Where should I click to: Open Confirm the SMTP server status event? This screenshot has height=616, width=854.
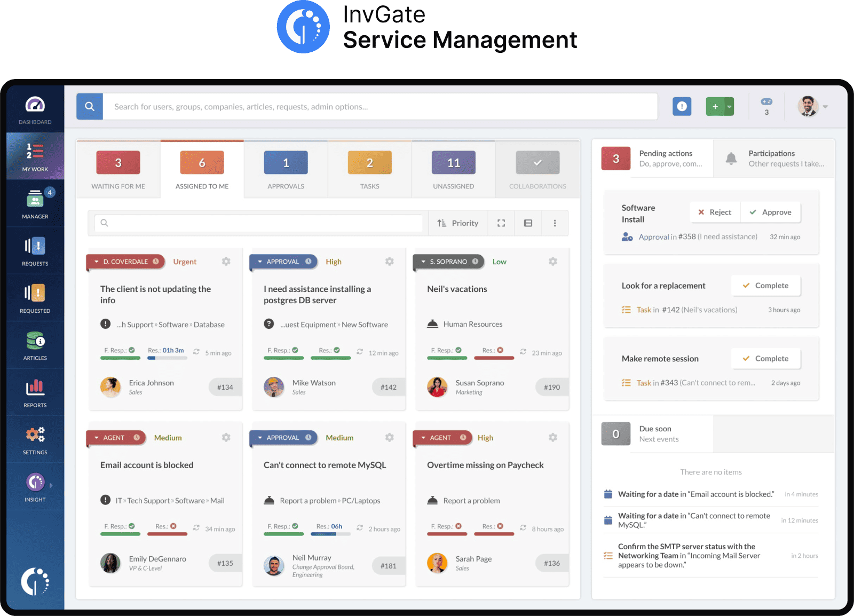point(689,556)
